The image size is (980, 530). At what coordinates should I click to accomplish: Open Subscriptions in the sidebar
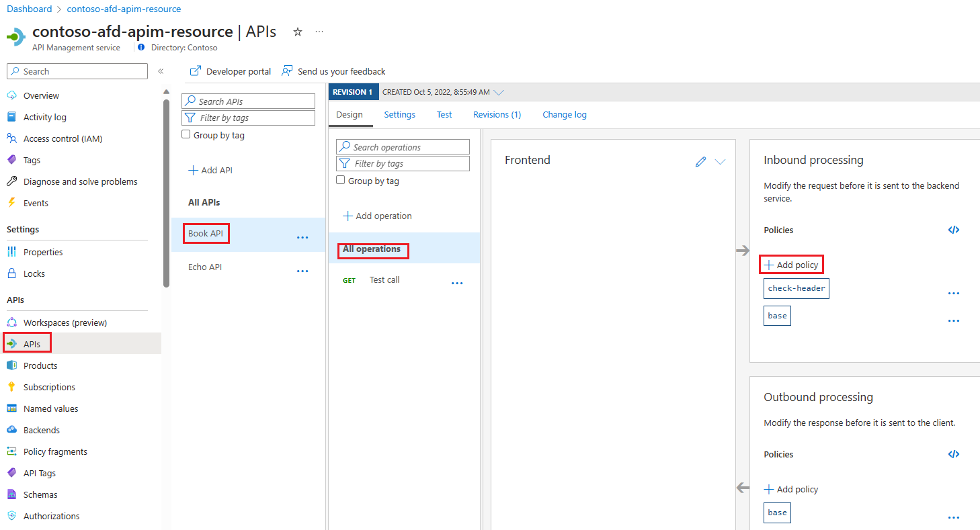(48, 387)
